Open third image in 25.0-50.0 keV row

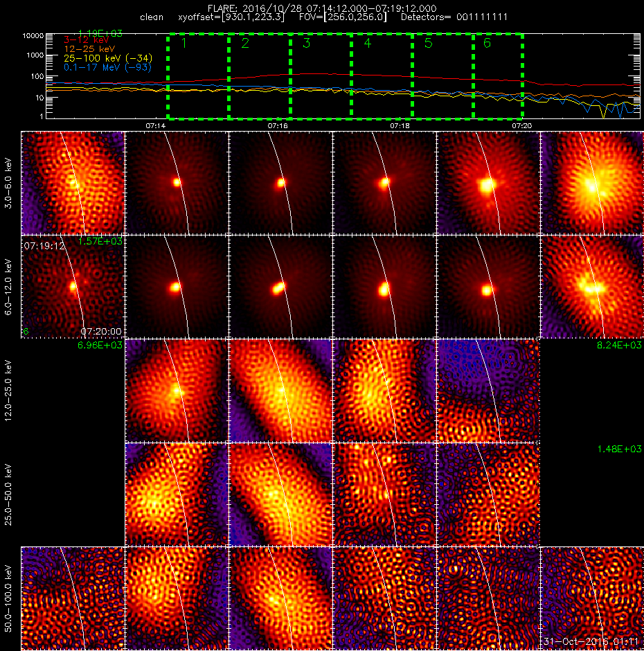[384, 494]
